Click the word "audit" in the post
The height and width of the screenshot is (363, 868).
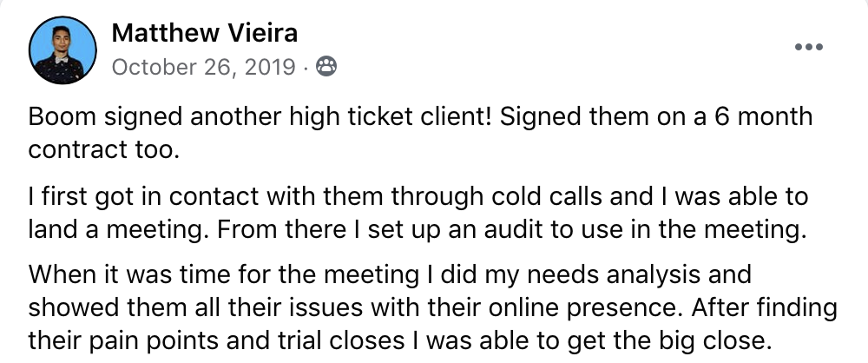click(x=516, y=229)
